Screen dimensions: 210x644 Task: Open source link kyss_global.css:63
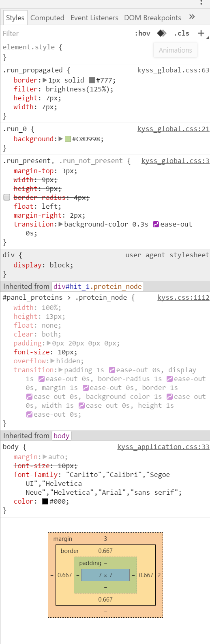coord(174,70)
